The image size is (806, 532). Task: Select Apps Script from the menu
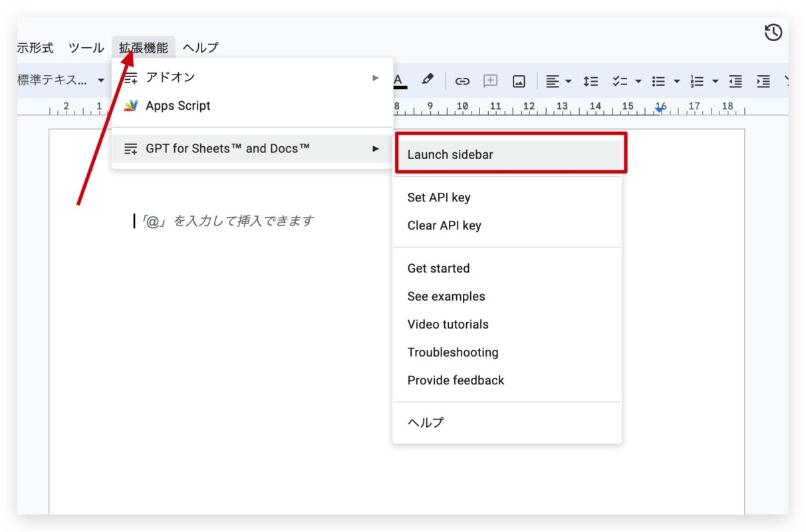coord(253,106)
